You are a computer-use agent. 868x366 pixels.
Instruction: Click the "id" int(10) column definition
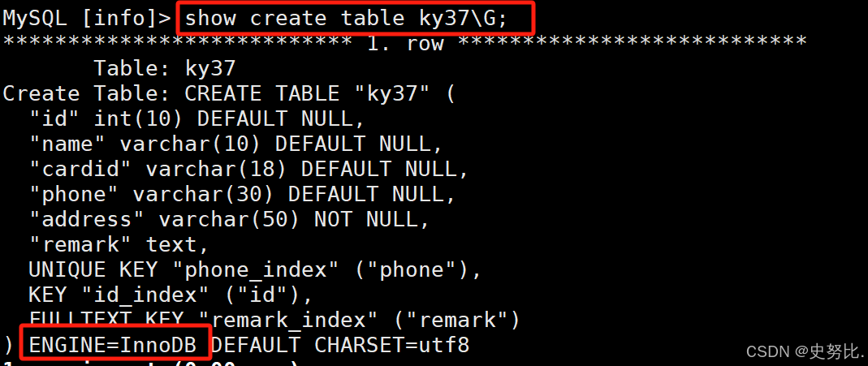coord(196,118)
